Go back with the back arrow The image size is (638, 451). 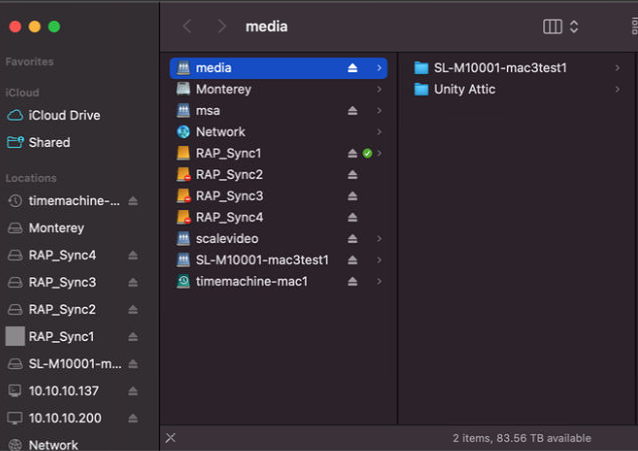click(187, 26)
